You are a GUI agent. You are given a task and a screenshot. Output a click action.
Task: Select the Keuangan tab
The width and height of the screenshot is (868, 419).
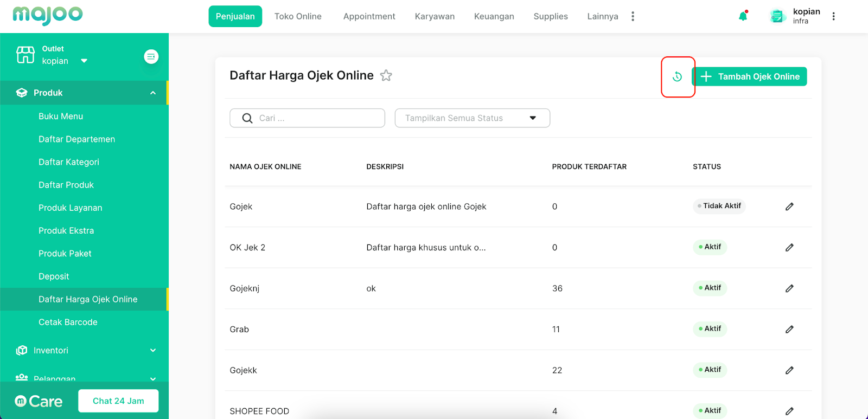(494, 16)
